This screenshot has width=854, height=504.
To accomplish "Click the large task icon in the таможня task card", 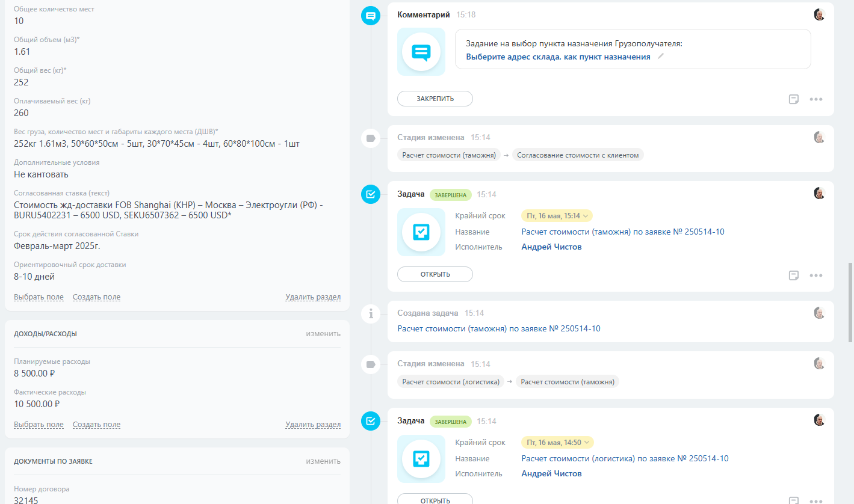I will coord(421,232).
